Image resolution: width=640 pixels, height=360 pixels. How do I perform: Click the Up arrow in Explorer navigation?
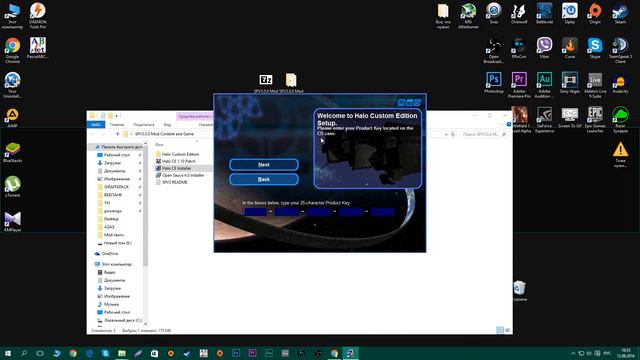[x=118, y=134]
